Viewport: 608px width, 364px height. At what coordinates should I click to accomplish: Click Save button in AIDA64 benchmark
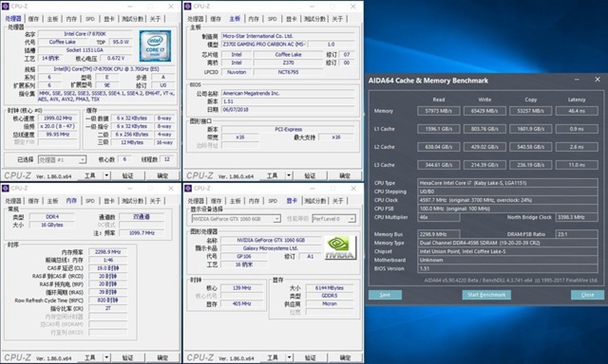(385, 295)
